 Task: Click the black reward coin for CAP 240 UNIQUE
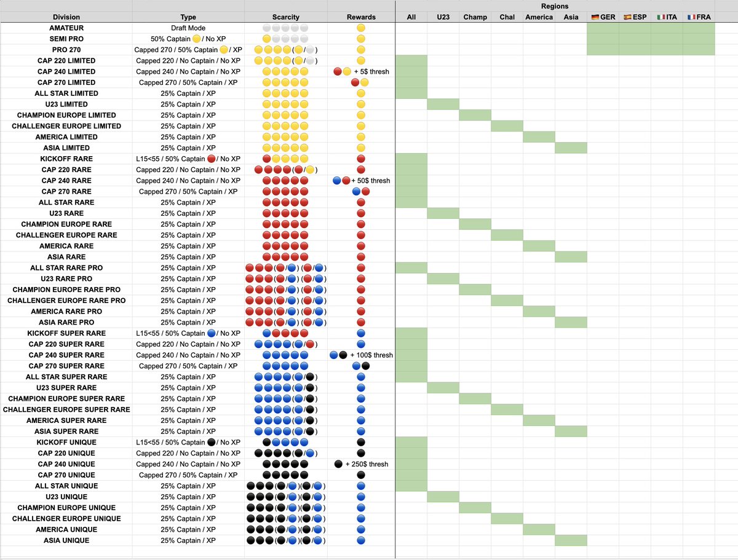pyautogui.click(x=339, y=464)
